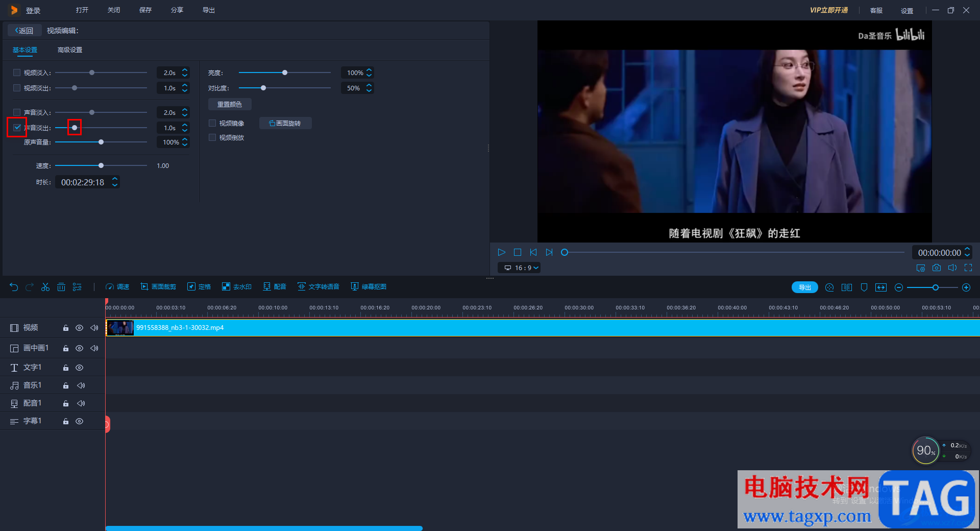Screen dimensions: 980x531
Task: Open the 绿幕抠图 green screen tool
Action: click(369, 287)
